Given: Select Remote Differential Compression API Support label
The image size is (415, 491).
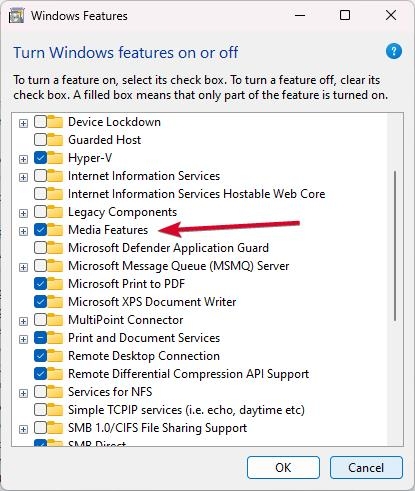Looking at the screenshot, I should click(x=189, y=374).
